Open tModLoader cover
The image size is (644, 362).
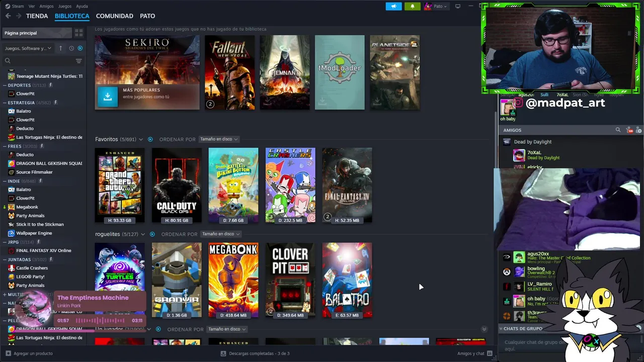340,72
